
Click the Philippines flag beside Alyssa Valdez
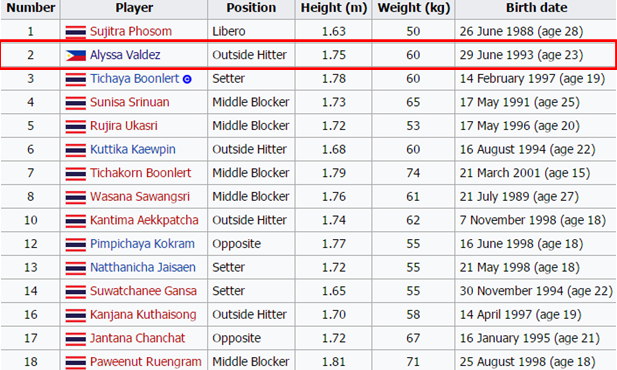76,56
